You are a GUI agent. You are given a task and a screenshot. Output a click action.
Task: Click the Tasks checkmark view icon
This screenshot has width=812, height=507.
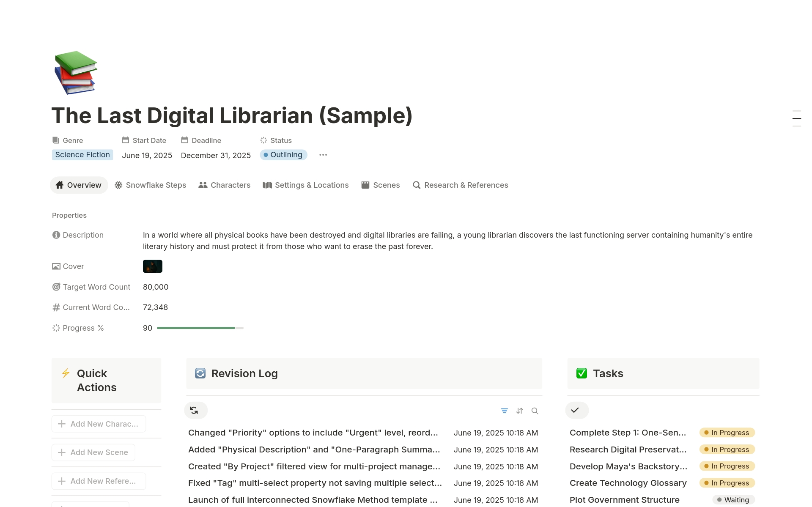575,410
